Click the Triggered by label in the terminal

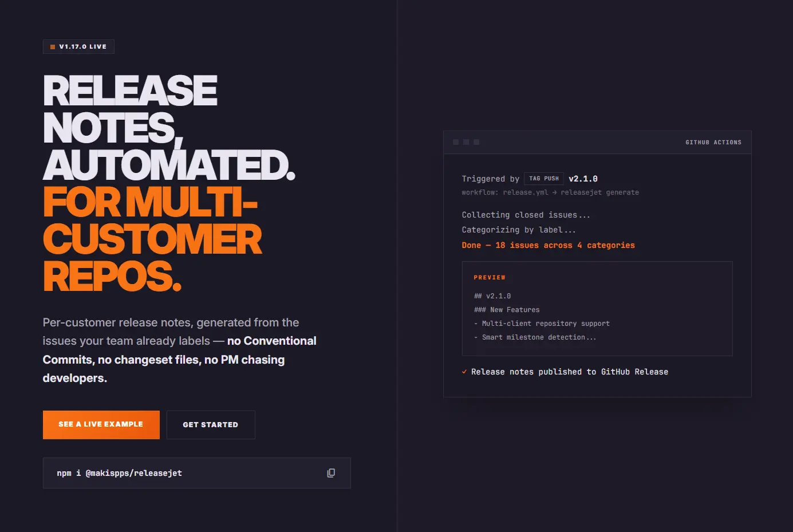coord(490,179)
